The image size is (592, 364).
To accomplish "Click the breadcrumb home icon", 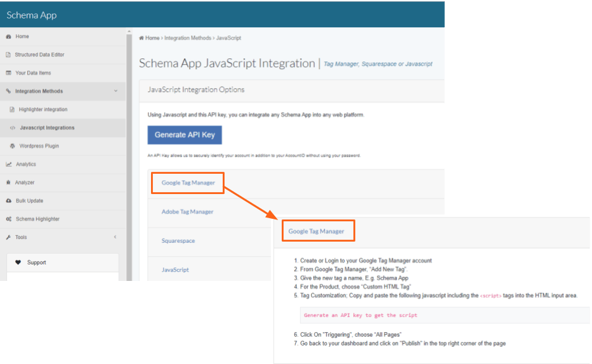I will click(141, 38).
